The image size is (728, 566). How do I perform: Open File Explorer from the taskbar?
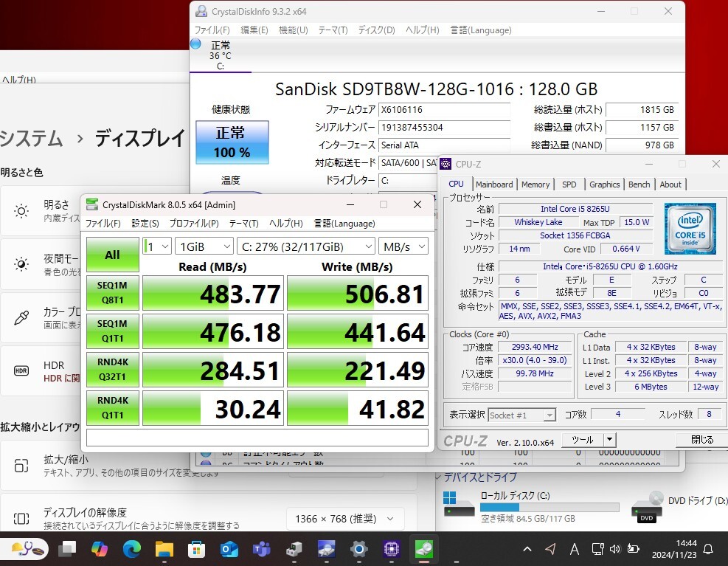[164, 549]
